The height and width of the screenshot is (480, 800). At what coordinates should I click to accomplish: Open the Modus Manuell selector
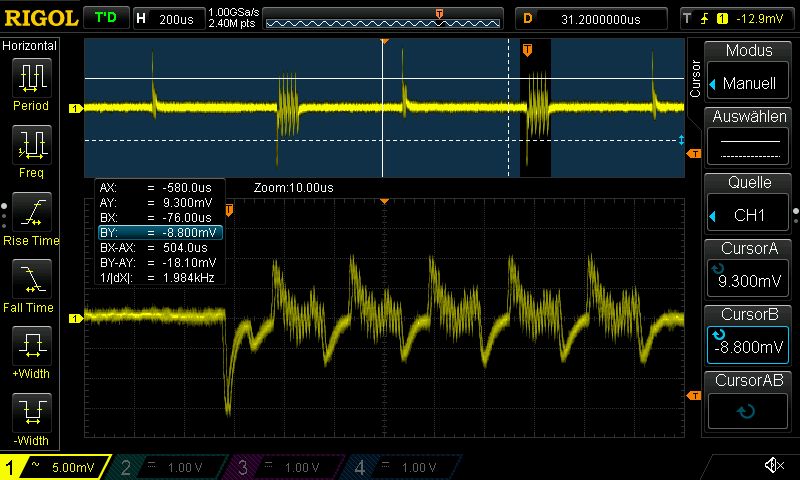748,72
